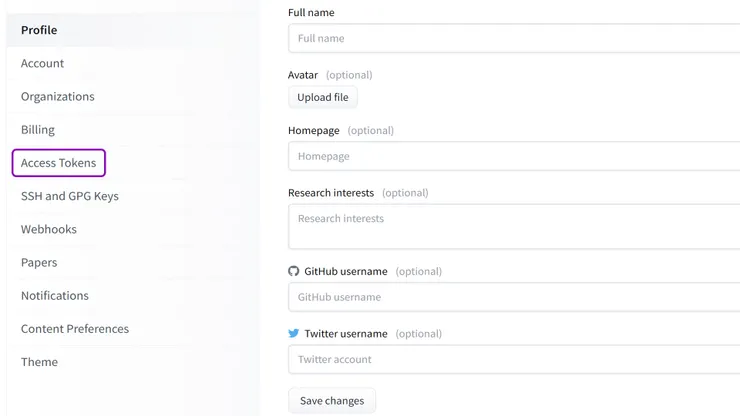The height and width of the screenshot is (416, 740).
Task: Open Content Preferences page
Action: coord(75,329)
